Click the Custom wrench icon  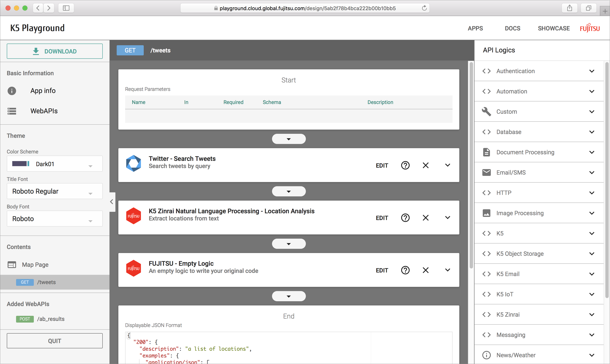tap(486, 112)
